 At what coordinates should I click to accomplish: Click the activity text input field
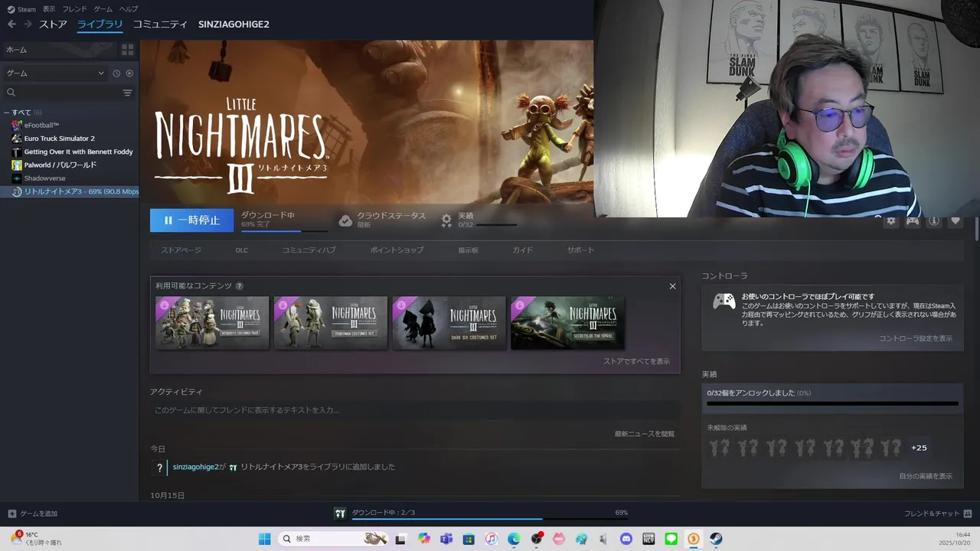(x=415, y=410)
